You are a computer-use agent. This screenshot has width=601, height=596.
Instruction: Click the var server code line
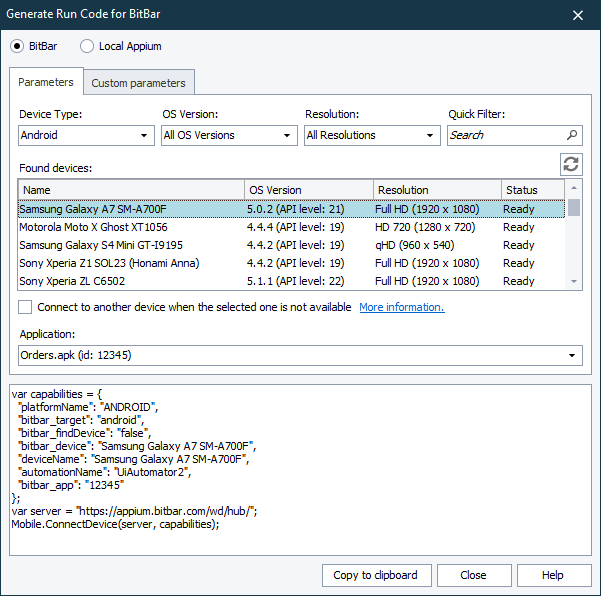pos(134,511)
